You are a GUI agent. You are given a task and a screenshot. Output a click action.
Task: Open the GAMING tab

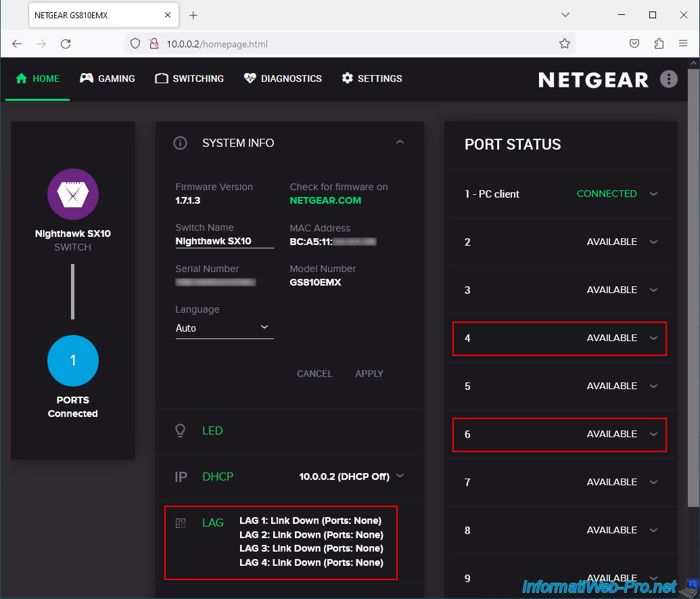(x=107, y=79)
